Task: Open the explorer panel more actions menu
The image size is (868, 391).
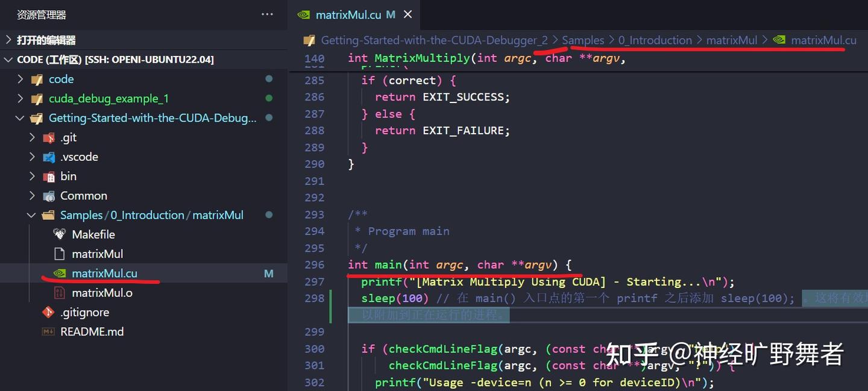Action: (x=267, y=14)
